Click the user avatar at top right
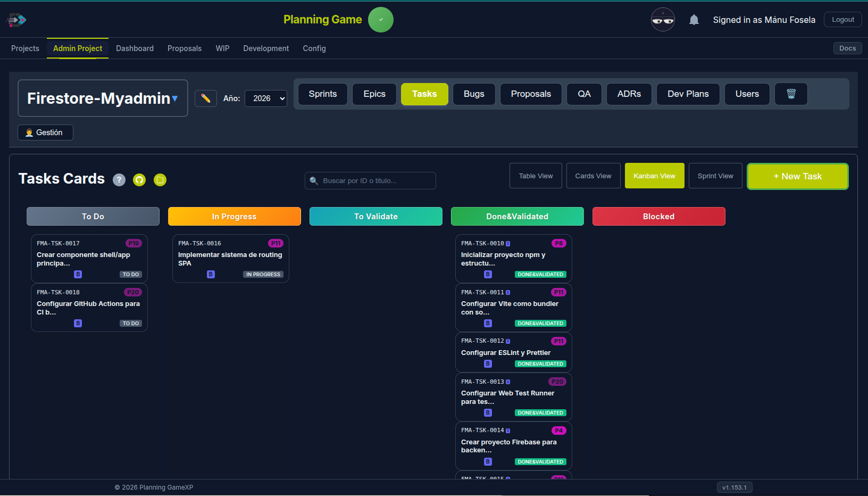The height and width of the screenshot is (496, 868). coord(663,19)
